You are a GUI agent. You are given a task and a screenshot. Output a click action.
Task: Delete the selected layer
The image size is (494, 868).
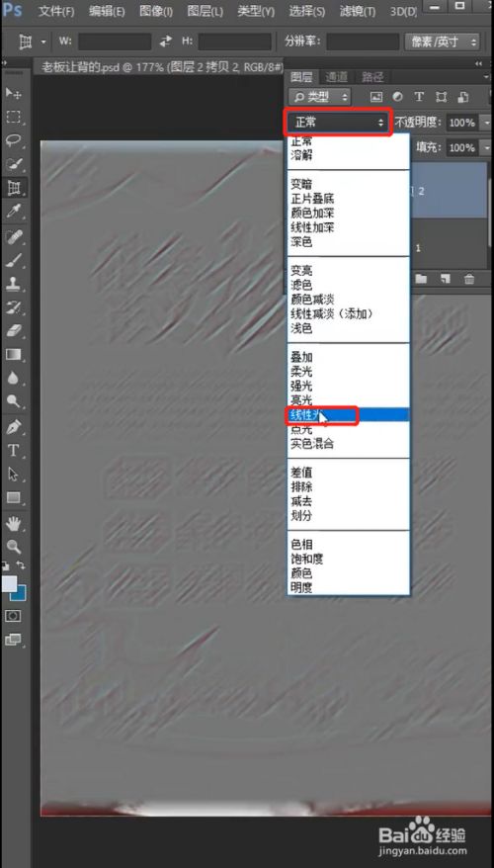(469, 279)
